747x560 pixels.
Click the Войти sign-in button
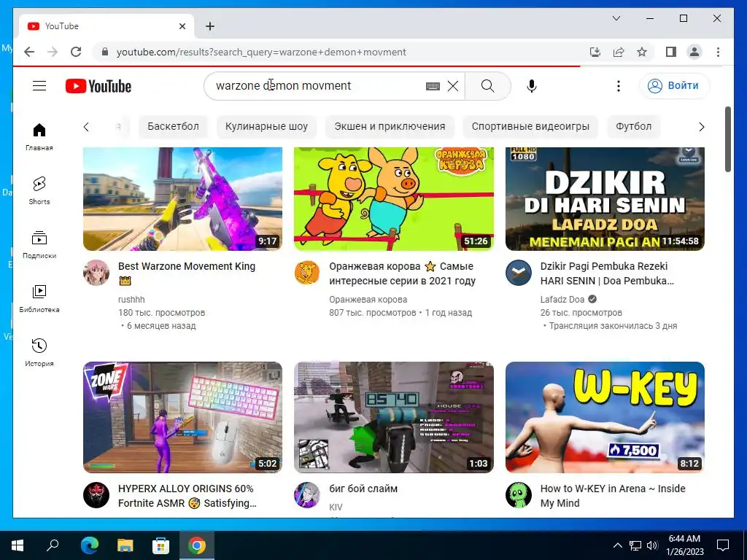pos(674,86)
